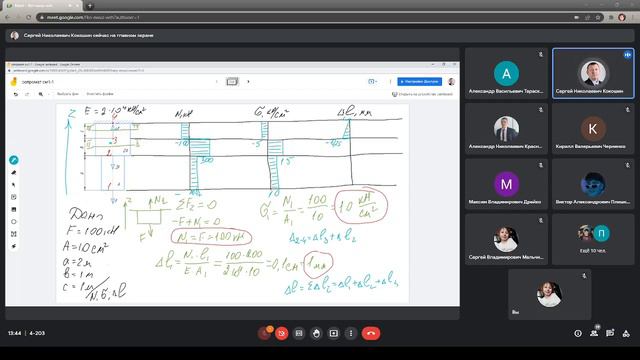Open the Meet dropdown in Jamboard header
The width and height of the screenshot is (640, 360).
[372, 82]
